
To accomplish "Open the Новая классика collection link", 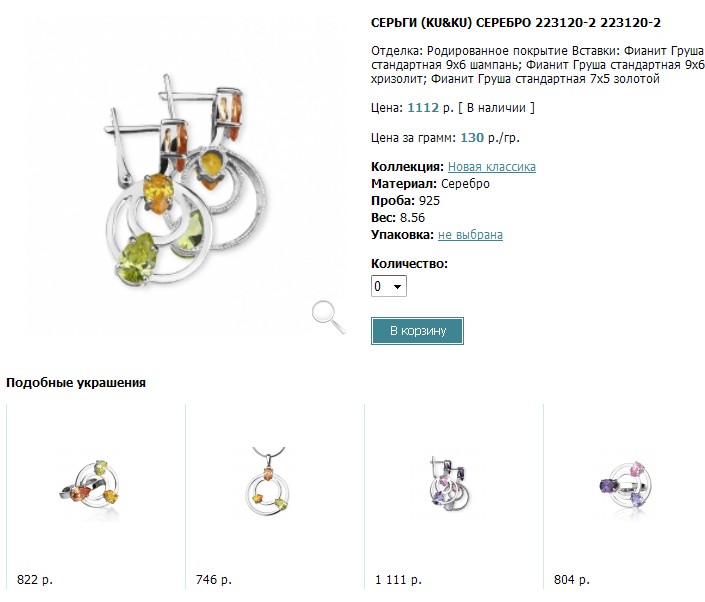I will click(491, 167).
